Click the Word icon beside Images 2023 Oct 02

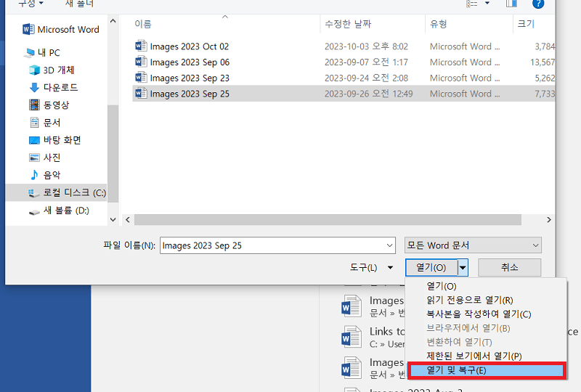pyautogui.click(x=141, y=46)
